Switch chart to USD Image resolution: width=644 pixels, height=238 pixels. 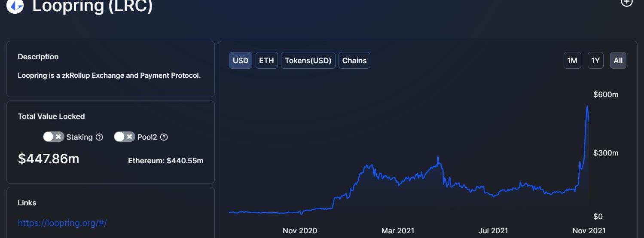241,61
